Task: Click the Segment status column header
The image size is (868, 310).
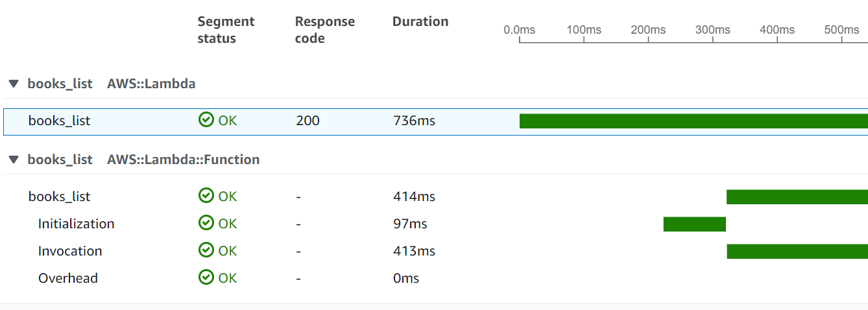Action: 226,30
